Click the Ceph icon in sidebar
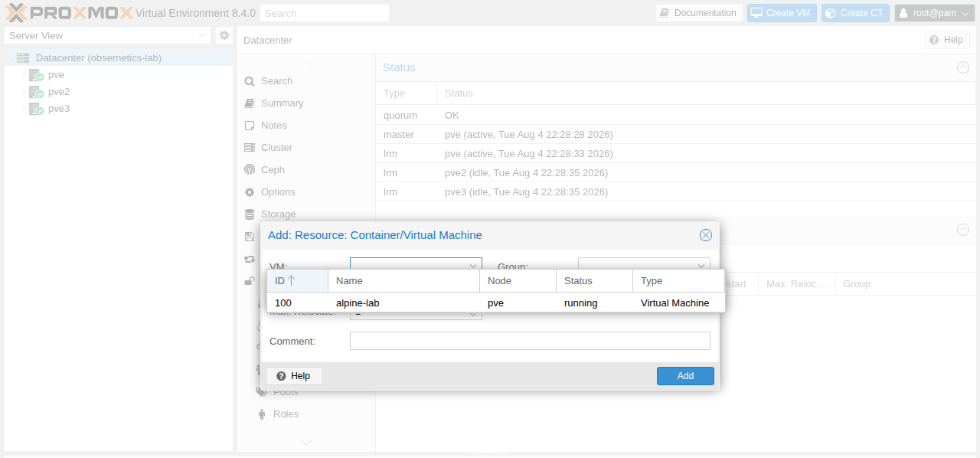The image size is (980, 458). [250, 170]
